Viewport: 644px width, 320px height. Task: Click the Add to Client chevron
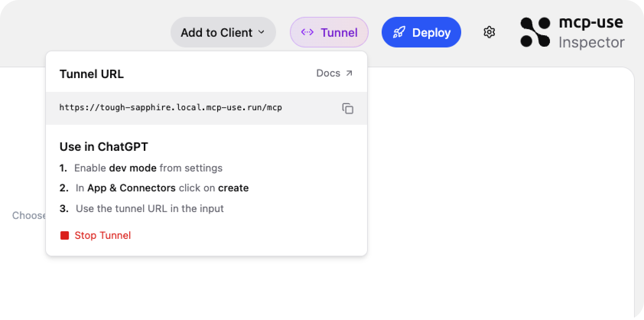pos(262,32)
